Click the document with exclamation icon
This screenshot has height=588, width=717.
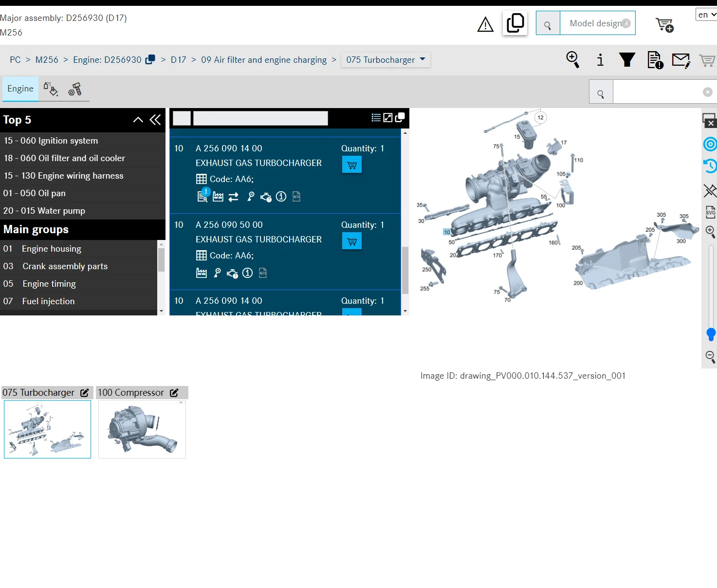coord(655,60)
